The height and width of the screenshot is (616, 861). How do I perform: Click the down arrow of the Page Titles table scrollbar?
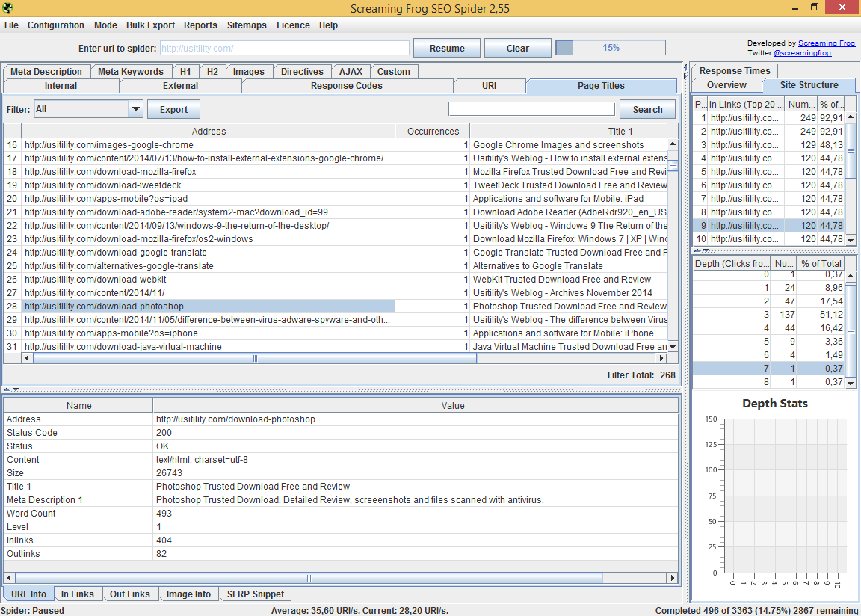click(673, 346)
